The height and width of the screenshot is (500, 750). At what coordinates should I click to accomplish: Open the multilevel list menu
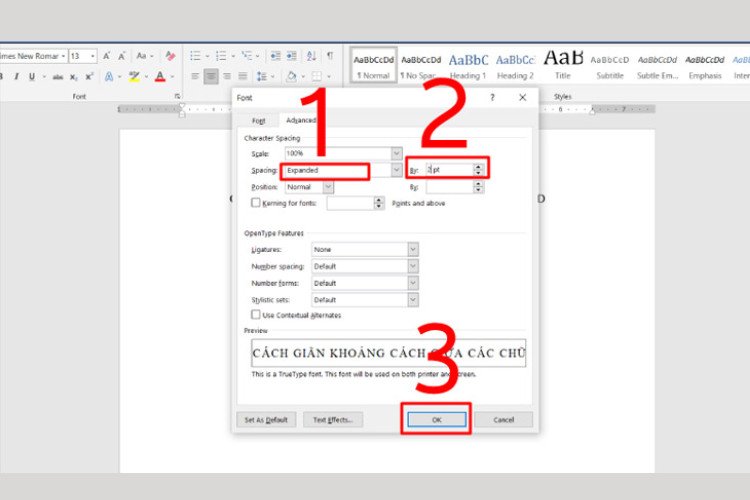click(246, 56)
